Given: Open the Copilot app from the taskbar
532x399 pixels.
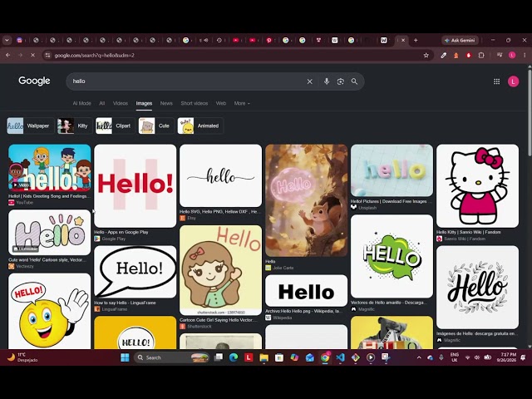Looking at the screenshot, I should point(294,357).
